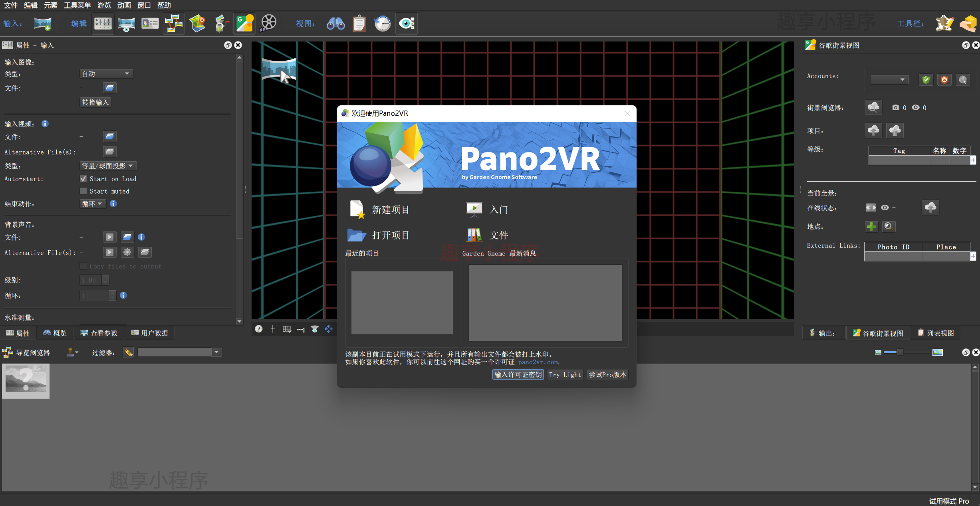980x506 pixels.
Task: Browse for input image file
Action: point(110,88)
